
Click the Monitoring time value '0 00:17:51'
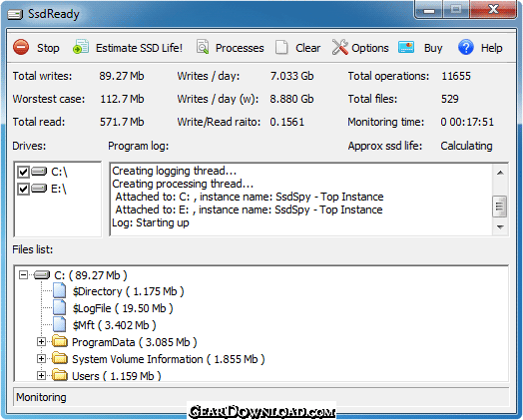[x=467, y=122]
